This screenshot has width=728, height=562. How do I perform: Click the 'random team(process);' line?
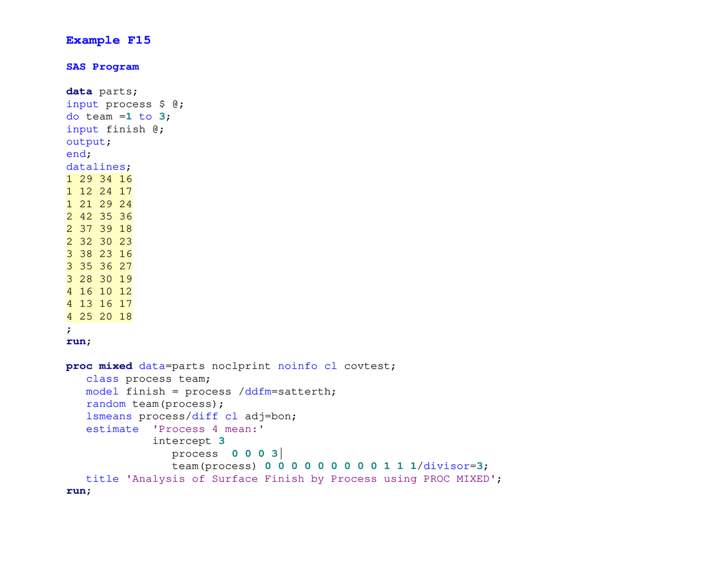[x=155, y=404]
